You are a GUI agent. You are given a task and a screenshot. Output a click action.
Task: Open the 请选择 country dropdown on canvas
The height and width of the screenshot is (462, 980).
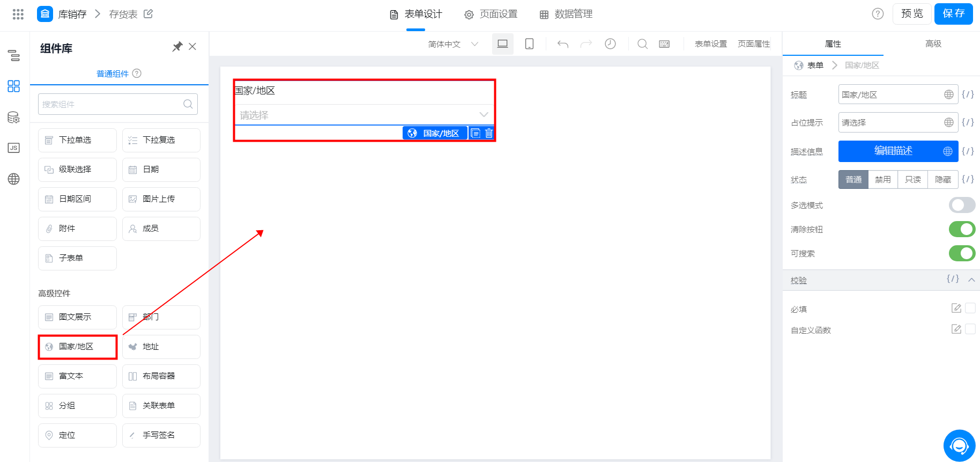pyautogui.click(x=364, y=115)
